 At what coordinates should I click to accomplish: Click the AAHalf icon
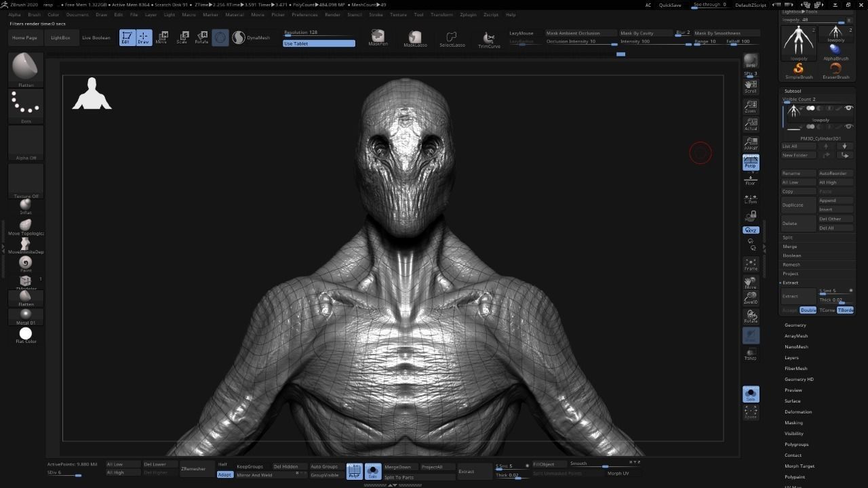coord(750,143)
